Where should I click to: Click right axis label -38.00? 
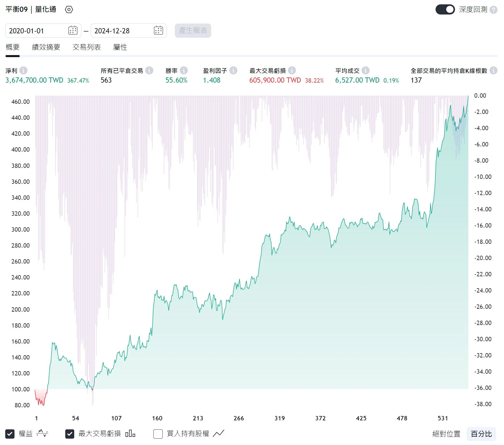tap(483, 404)
